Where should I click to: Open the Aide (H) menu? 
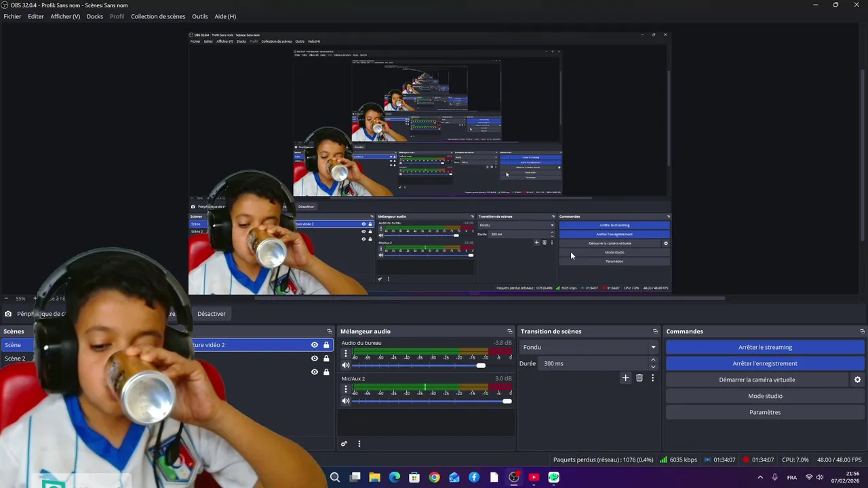point(225,16)
